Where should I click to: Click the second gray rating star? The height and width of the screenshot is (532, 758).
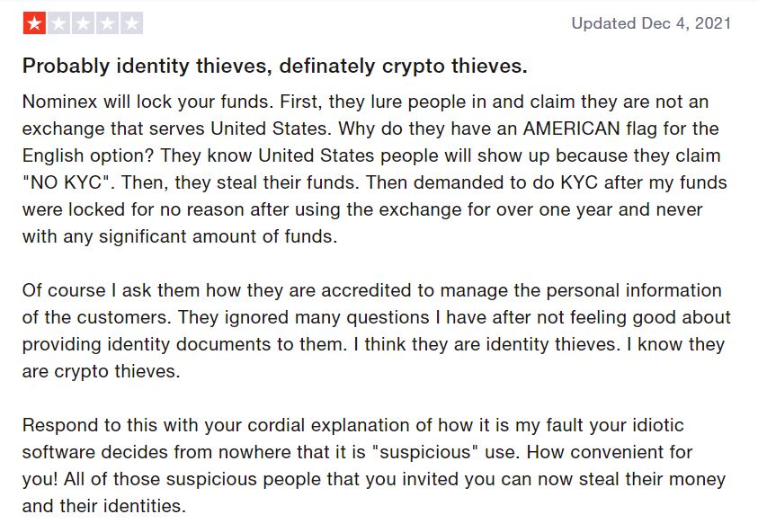pos(59,23)
